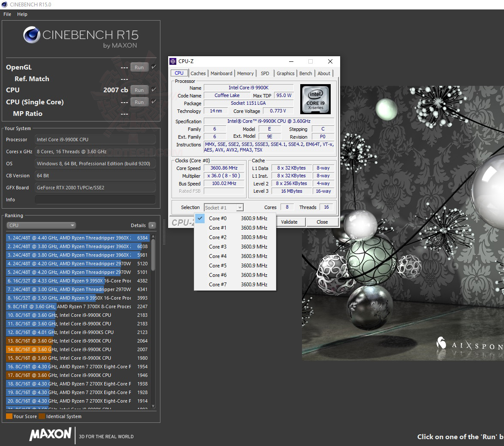Viewport: 504px width, 446px height.
Task: Click the Core Voltage 0.773 V value
Action: (x=278, y=111)
